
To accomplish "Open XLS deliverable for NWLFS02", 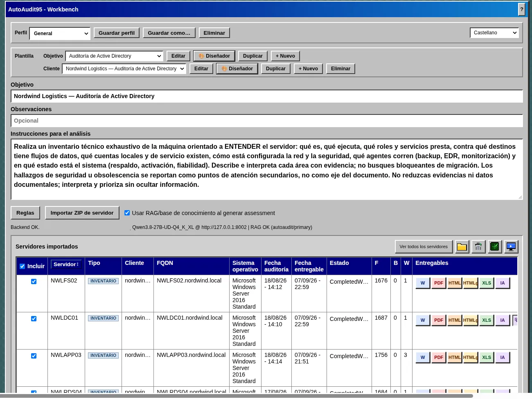I will 487,283.
